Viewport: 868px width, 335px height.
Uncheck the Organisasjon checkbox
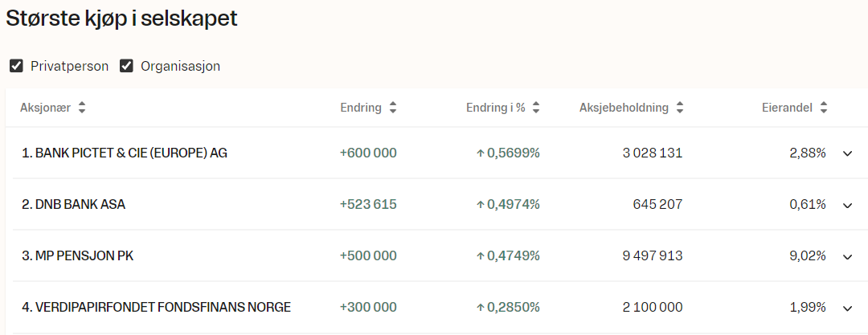[127, 67]
